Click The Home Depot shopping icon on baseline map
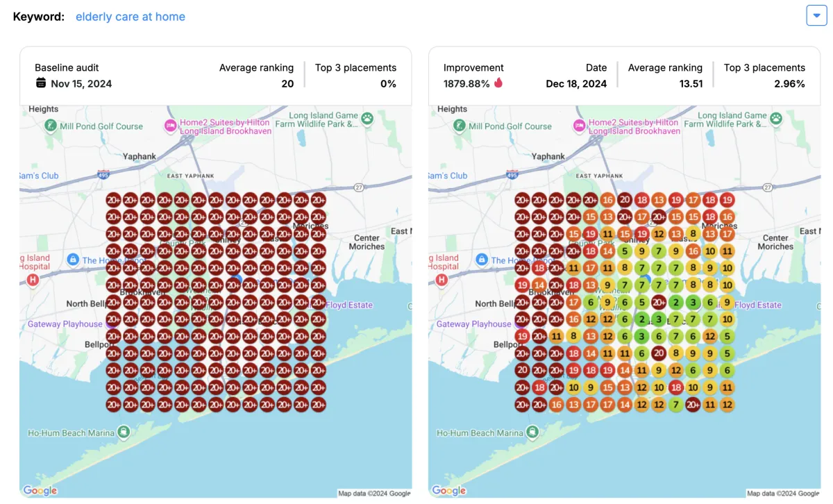Viewport: 833px width, 504px height. click(72, 259)
